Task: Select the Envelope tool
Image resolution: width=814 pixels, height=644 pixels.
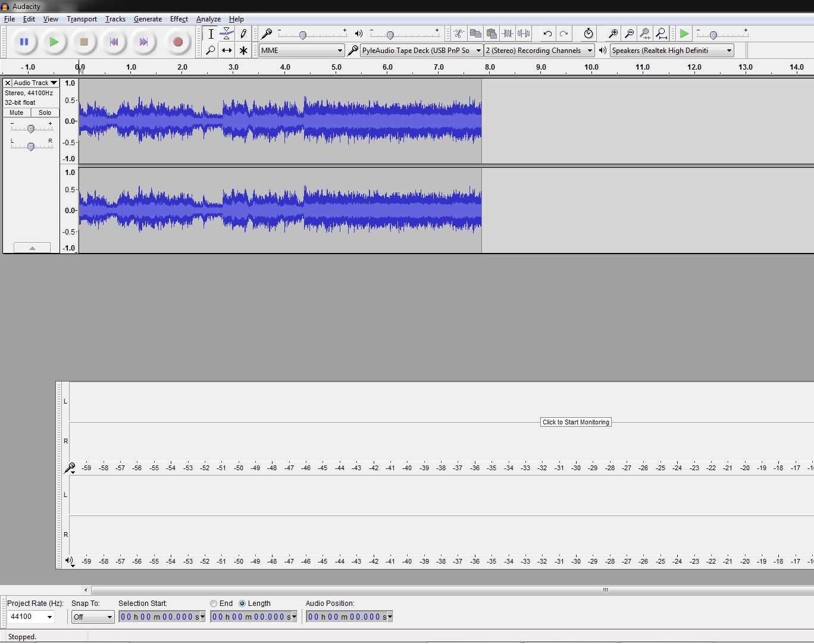Action: pos(227,34)
